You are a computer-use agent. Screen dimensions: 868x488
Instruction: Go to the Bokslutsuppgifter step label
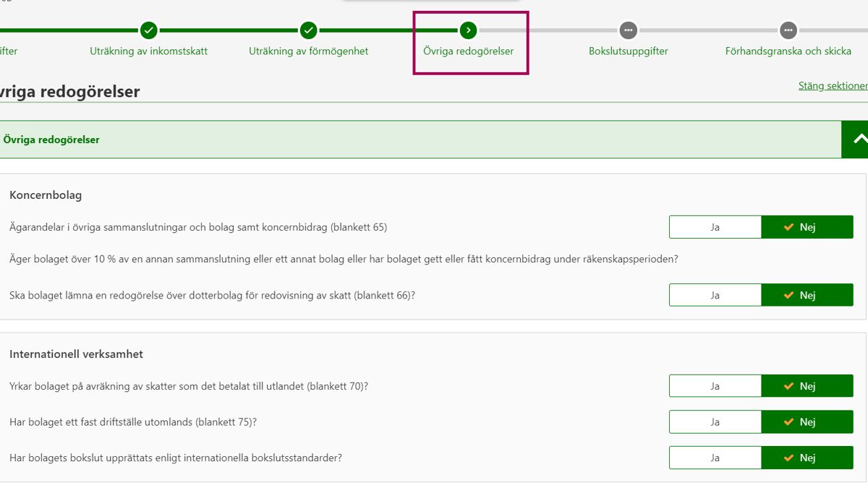[628, 51]
